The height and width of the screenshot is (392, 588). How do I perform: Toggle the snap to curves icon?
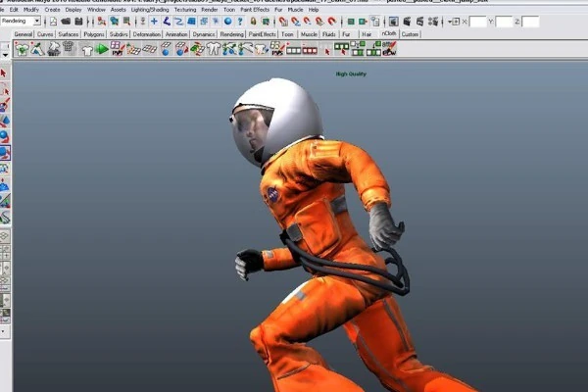coord(179,22)
